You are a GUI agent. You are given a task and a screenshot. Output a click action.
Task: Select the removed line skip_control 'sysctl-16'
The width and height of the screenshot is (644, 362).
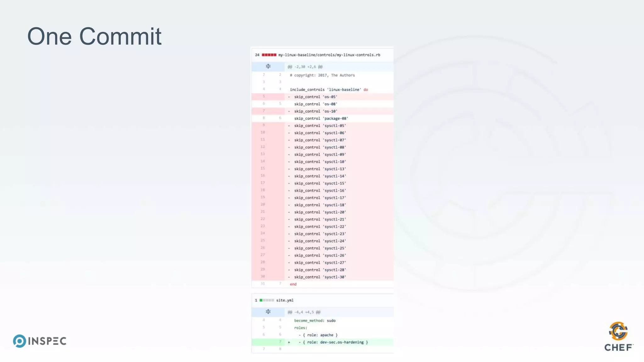click(x=322, y=191)
